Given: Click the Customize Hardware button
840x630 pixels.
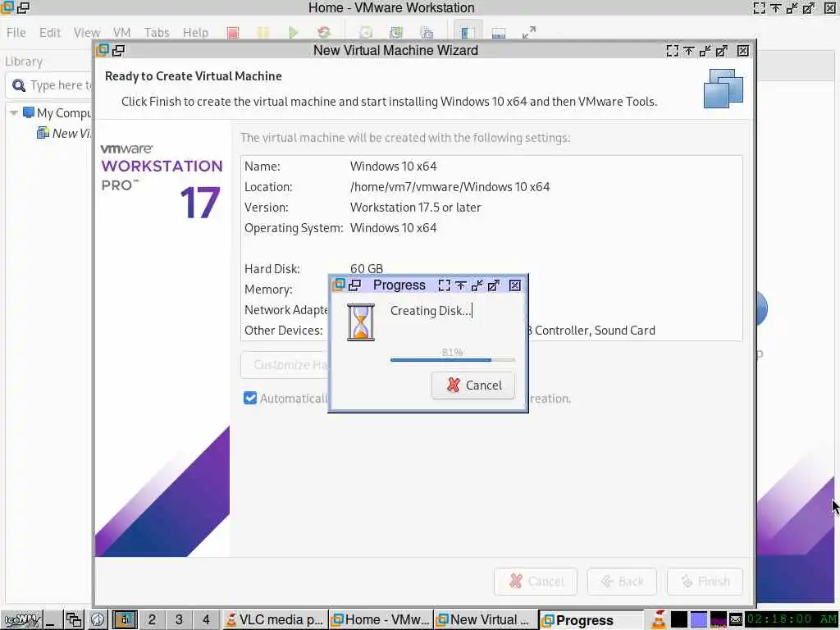Looking at the screenshot, I should point(285,365).
